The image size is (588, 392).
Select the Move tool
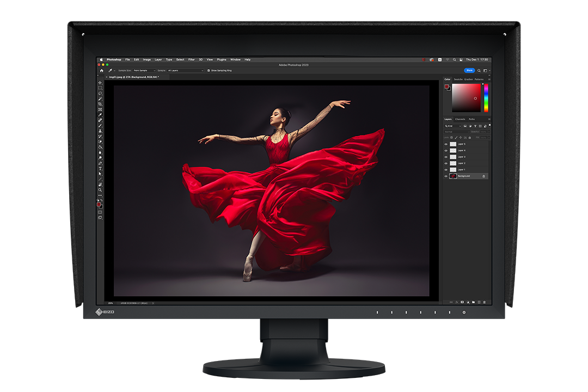100,83
